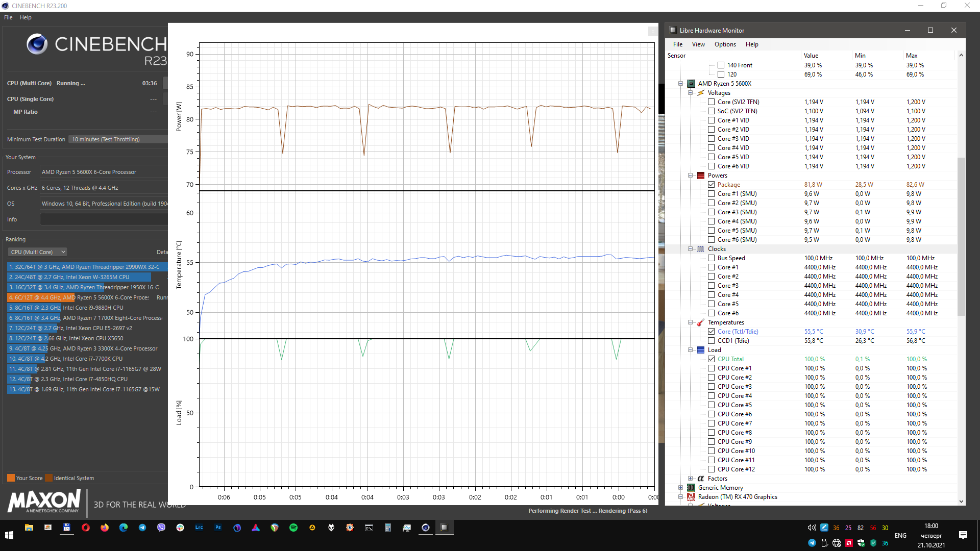
Task: Select the Threadripper 2990WX ranking entry
Action: pyautogui.click(x=84, y=267)
